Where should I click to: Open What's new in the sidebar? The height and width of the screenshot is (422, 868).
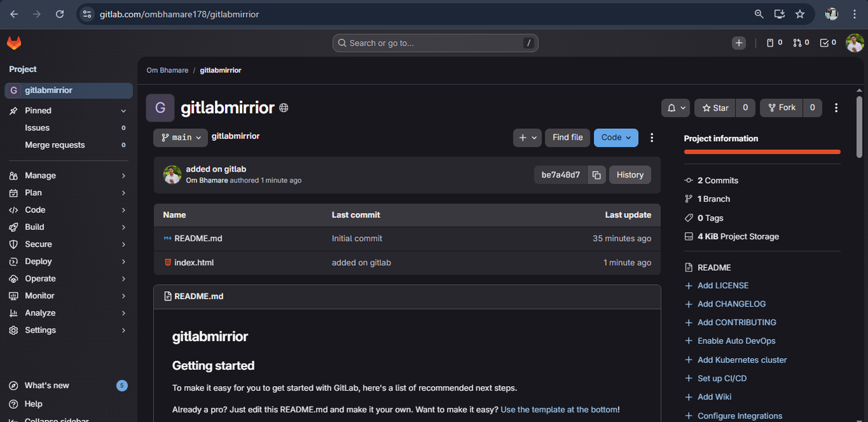click(x=68, y=385)
